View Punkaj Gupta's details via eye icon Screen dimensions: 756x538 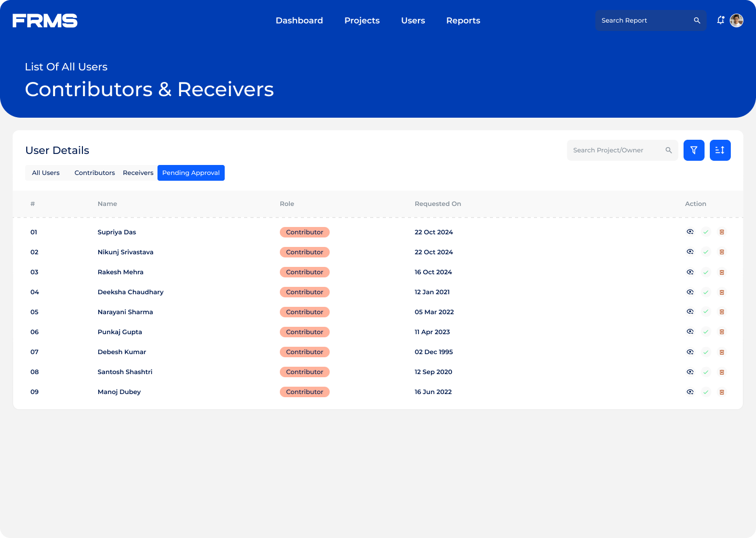pyautogui.click(x=690, y=332)
